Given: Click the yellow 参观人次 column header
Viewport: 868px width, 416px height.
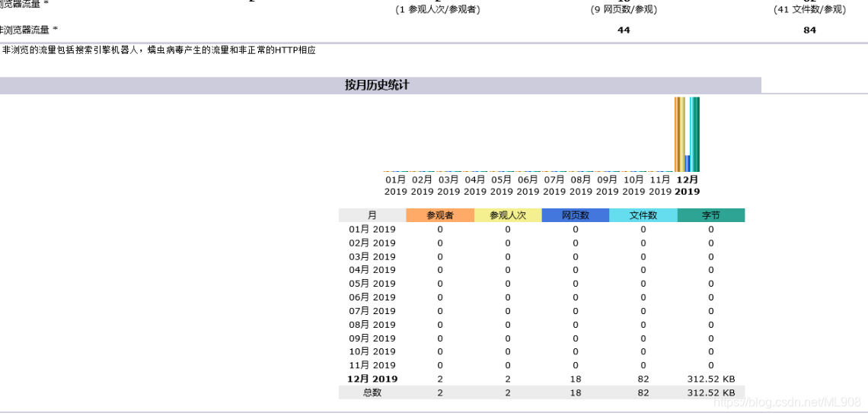Looking at the screenshot, I should click(x=508, y=215).
